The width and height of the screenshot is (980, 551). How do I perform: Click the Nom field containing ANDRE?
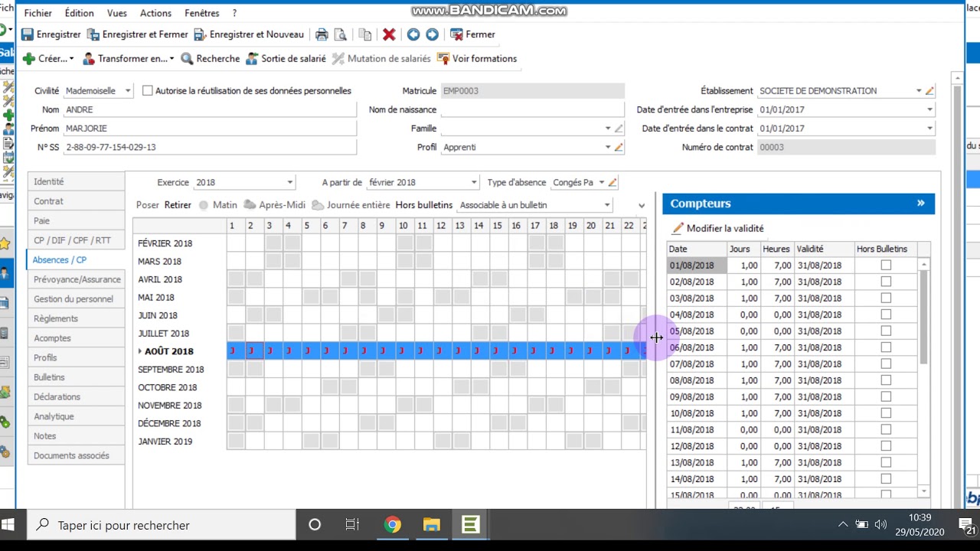tap(210, 109)
